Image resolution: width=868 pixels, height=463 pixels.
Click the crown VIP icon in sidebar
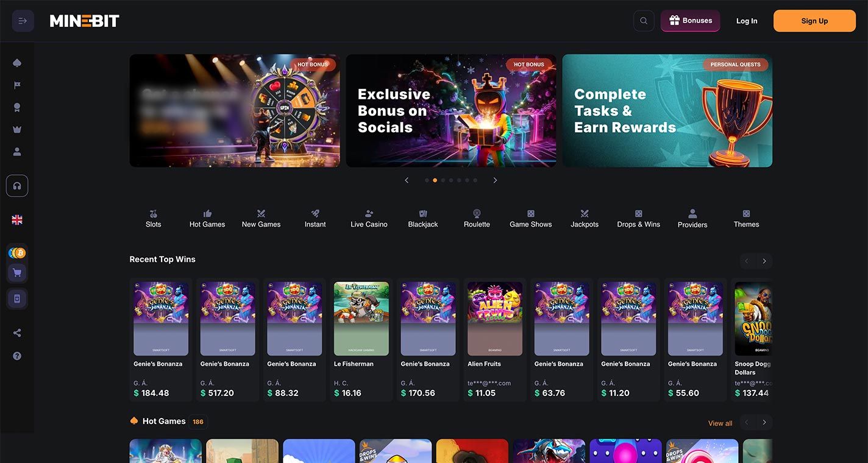[x=17, y=129]
